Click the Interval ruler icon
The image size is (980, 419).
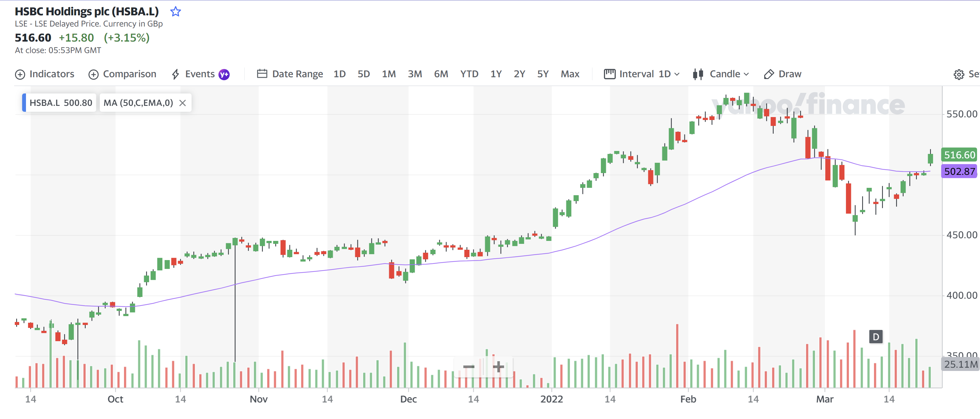tap(610, 74)
